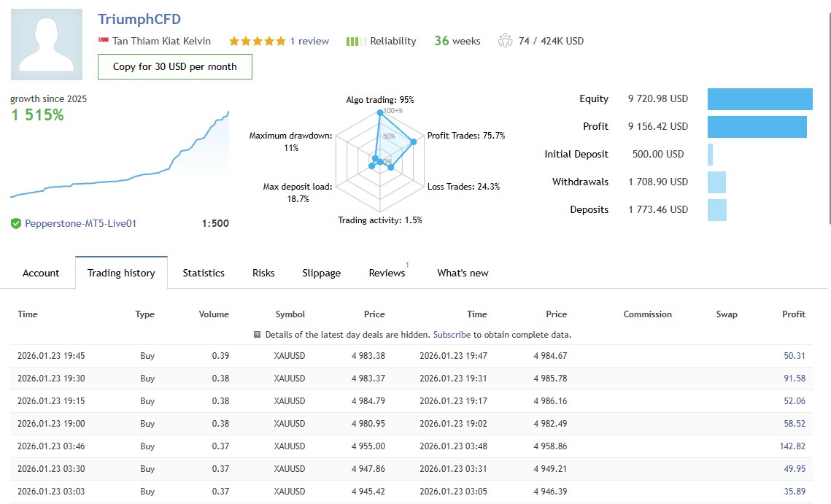Image resolution: width=831 pixels, height=504 pixels.
Task: Open the Statistics tab
Action: 204,274
